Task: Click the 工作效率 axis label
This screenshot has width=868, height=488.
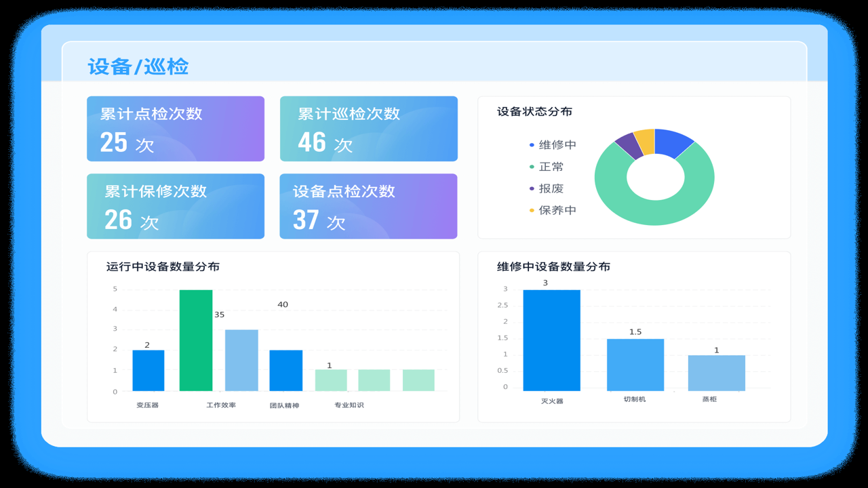Action: [x=221, y=405]
